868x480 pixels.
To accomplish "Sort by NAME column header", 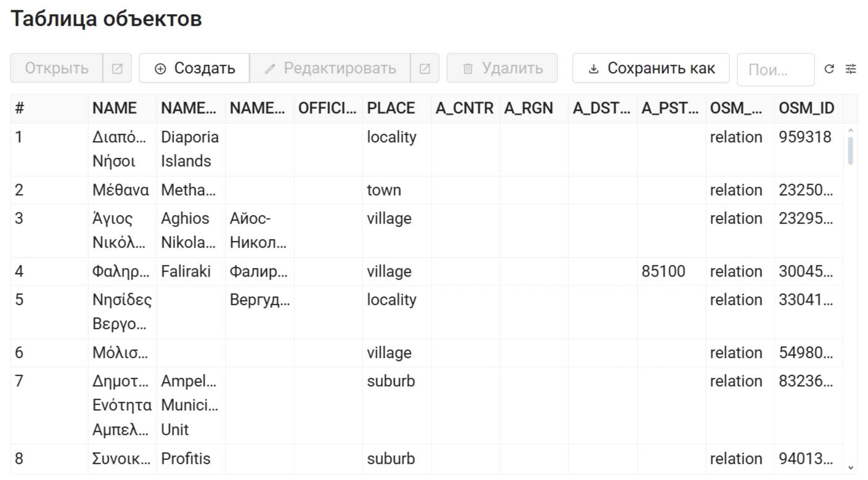I will [115, 108].
